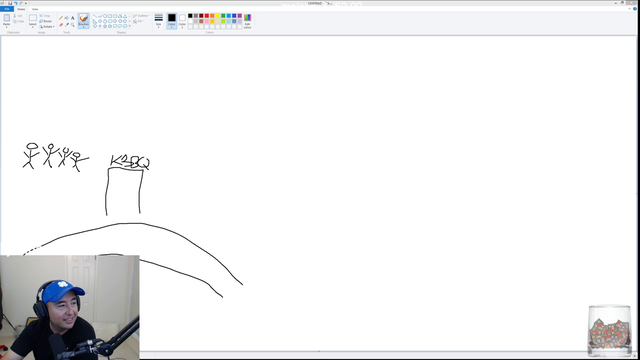Click the Brushes tool icon
640x360 pixels.
pyautogui.click(x=84, y=18)
